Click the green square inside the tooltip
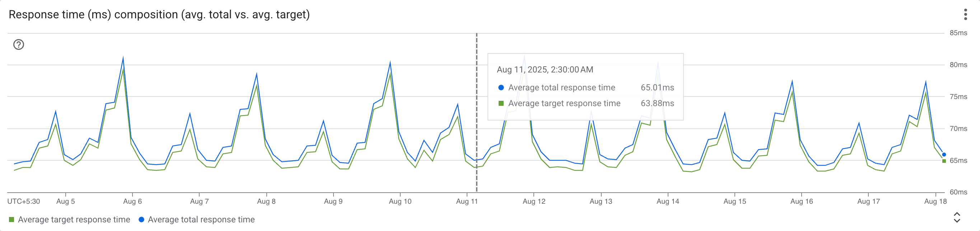This screenshot has height=231, width=980. (501, 103)
